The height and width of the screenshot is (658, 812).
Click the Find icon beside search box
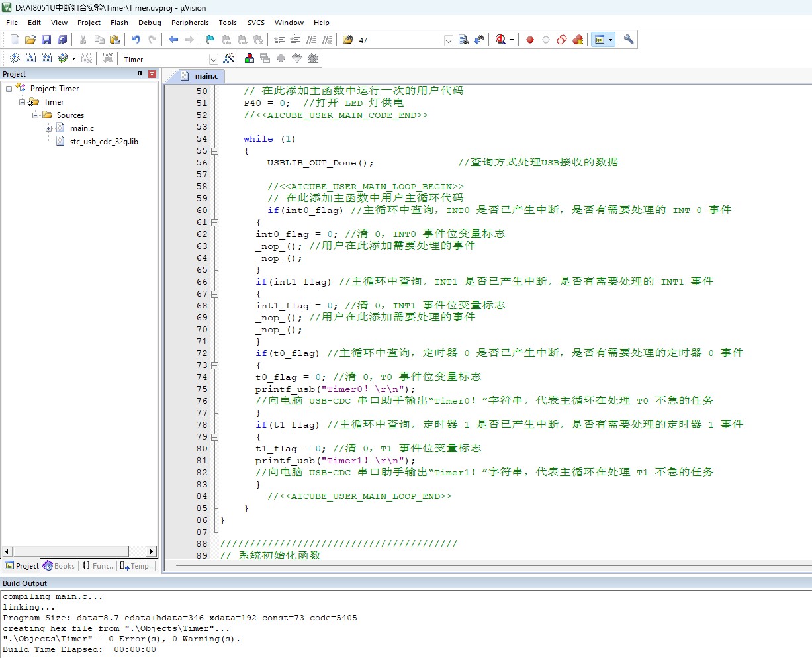(x=463, y=40)
